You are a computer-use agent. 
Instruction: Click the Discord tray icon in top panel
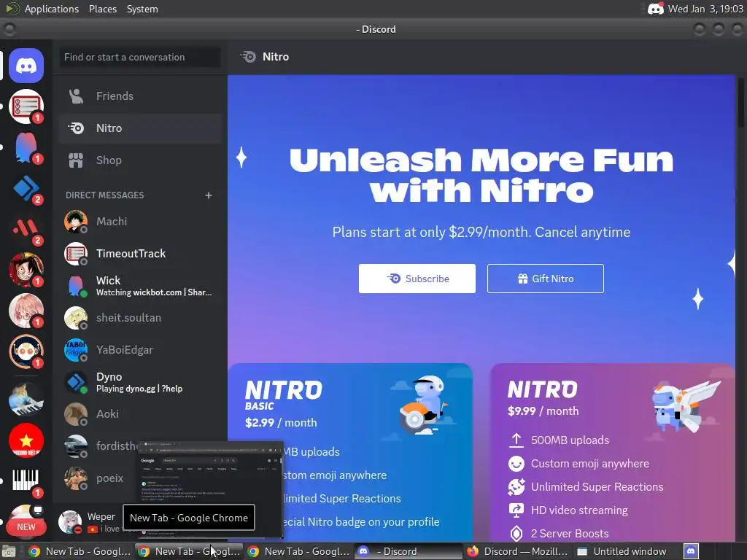click(656, 9)
